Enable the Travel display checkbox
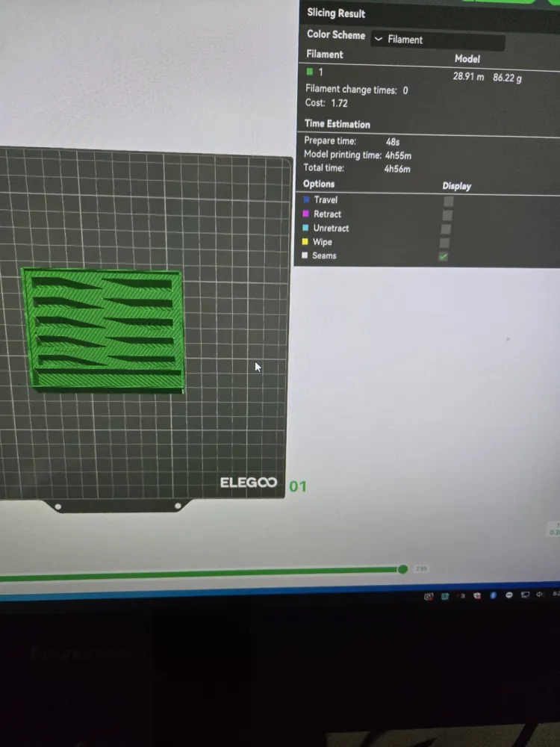Image resolution: width=560 pixels, height=747 pixels. click(x=448, y=202)
